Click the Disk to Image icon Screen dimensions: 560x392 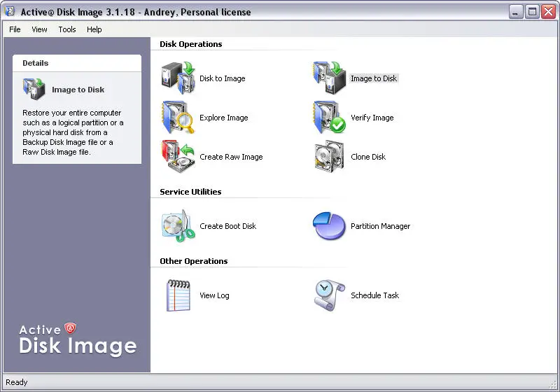178,78
